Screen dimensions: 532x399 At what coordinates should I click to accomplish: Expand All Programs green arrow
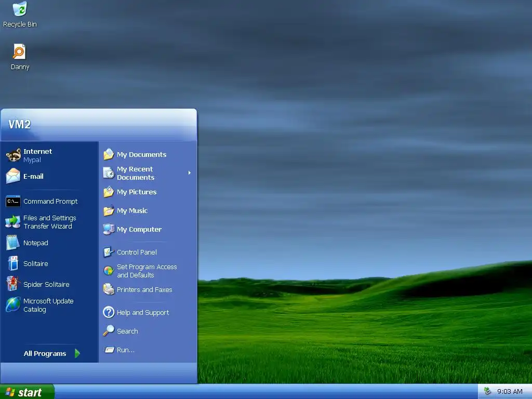(x=77, y=353)
